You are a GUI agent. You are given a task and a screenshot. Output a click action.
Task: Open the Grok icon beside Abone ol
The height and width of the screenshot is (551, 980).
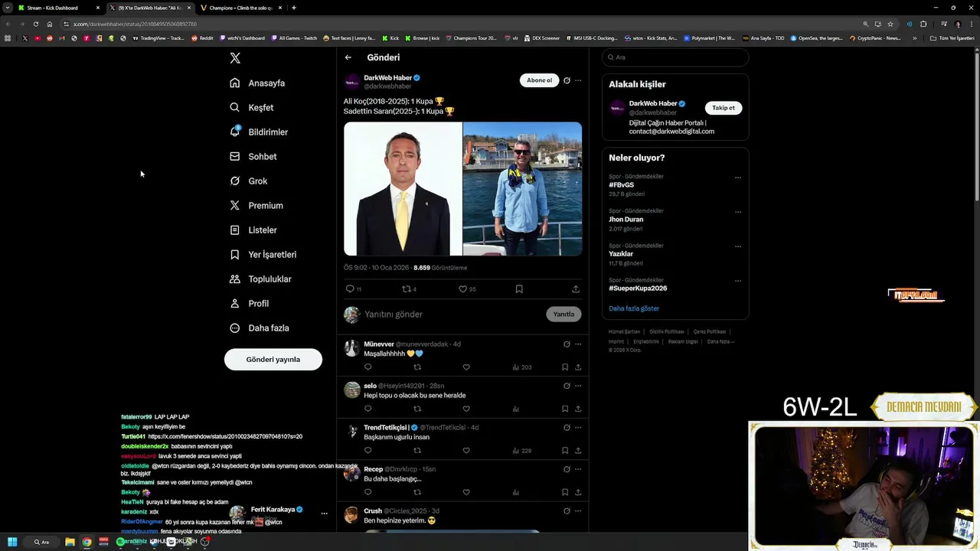pos(567,80)
